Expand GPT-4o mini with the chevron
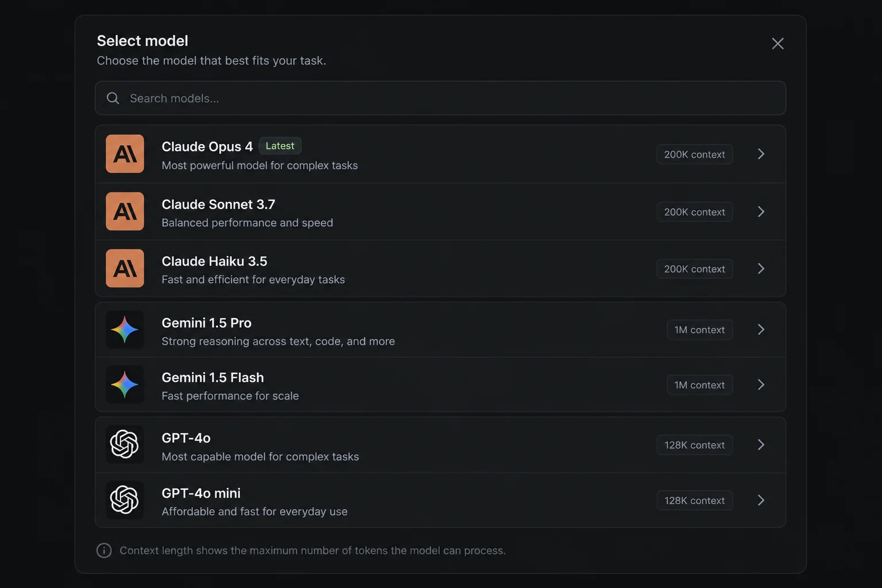 click(761, 500)
